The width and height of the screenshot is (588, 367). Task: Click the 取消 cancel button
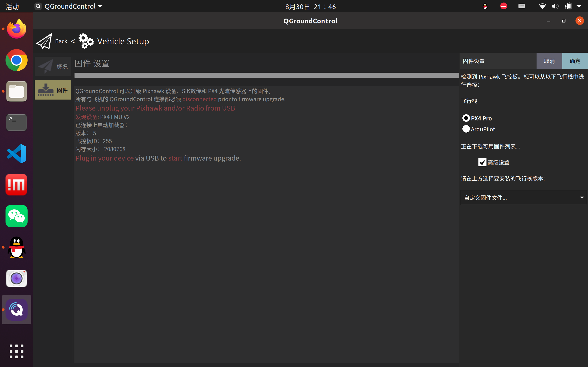coord(549,61)
